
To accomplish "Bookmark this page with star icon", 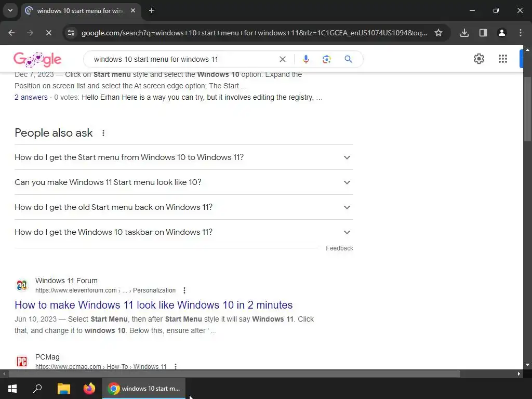I will tap(438, 33).
